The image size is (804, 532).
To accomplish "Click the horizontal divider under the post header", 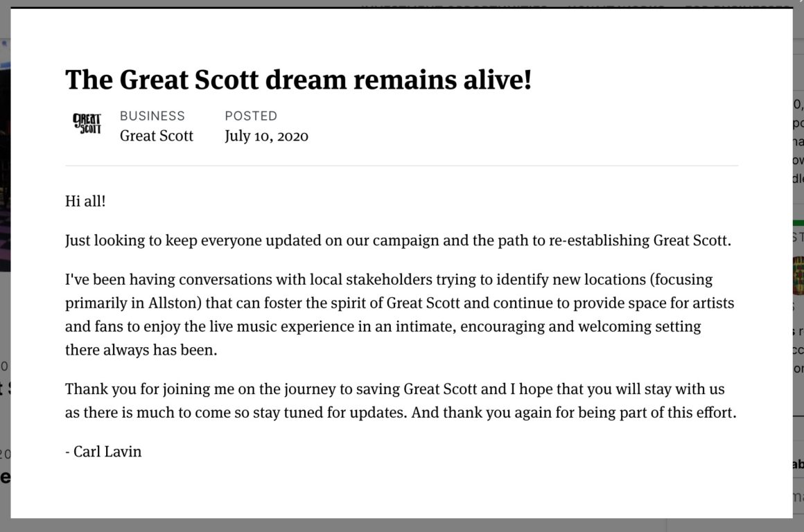I will pos(401,166).
